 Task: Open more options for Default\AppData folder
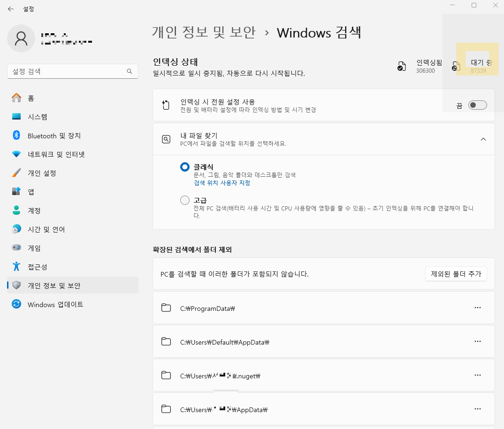coord(478,341)
